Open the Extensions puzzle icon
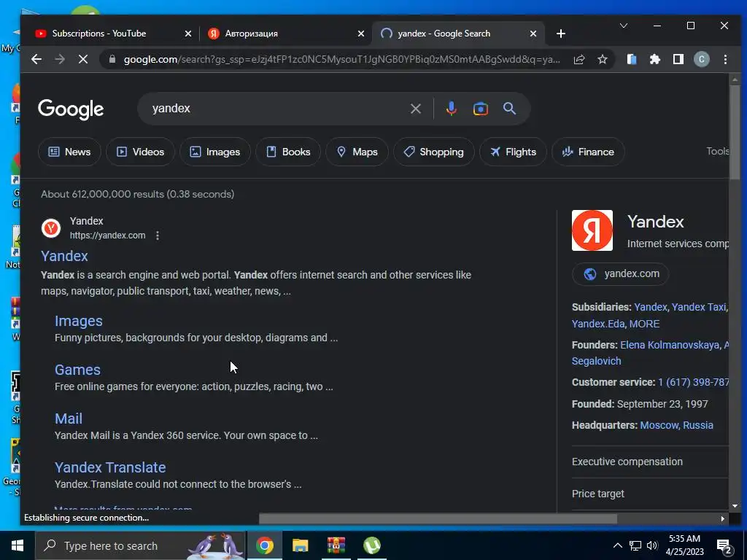 tap(655, 59)
